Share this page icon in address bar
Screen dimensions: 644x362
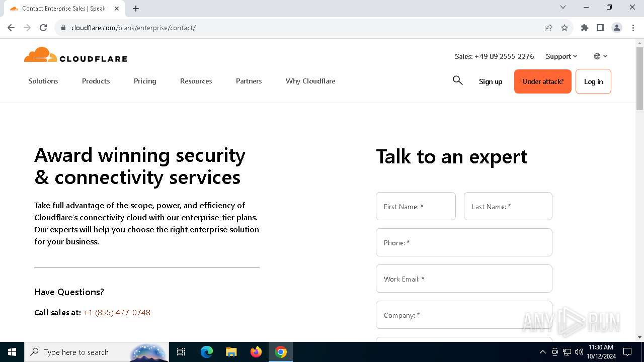click(x=548, y=28)
